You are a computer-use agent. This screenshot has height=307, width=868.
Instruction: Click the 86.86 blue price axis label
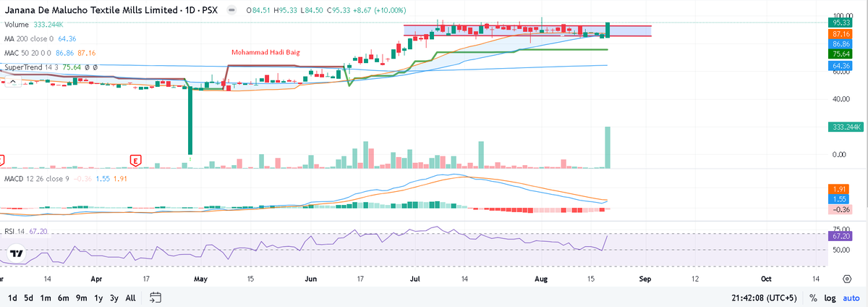coord(840,43)
